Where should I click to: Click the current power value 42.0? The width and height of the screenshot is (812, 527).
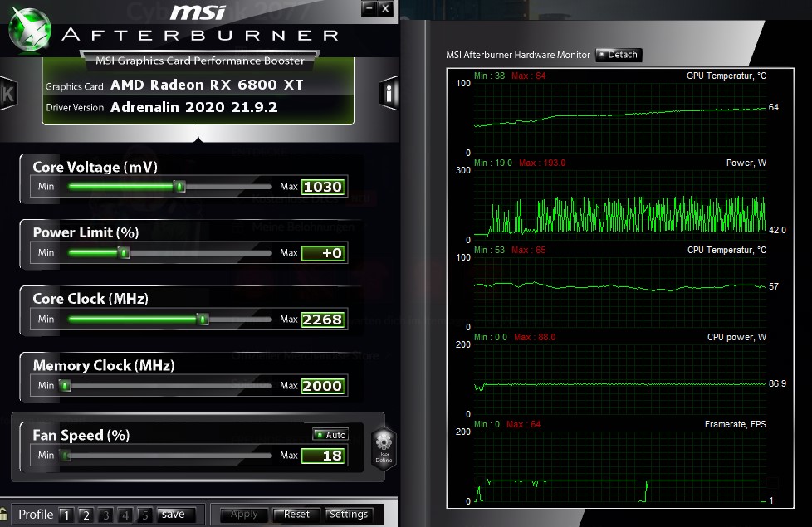click(777, 230)
